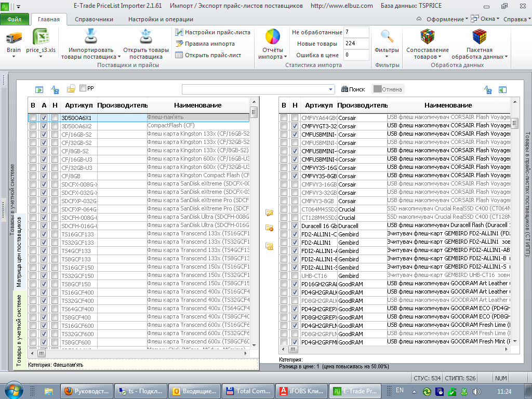Click the folder icon next to PP checkbox
This screenshot has width=532, height=399.
tap(71, 89)
